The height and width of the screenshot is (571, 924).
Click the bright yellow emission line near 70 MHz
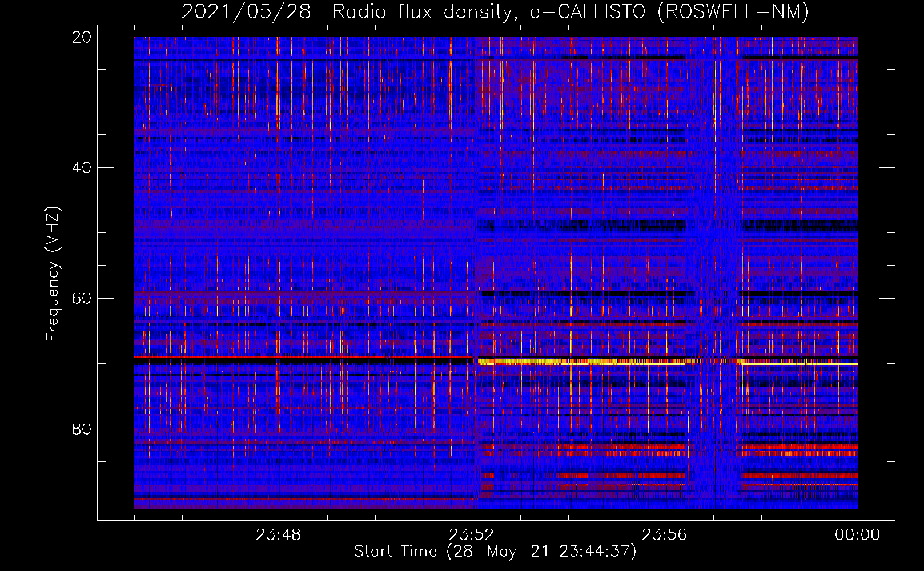tap(668, 362)
